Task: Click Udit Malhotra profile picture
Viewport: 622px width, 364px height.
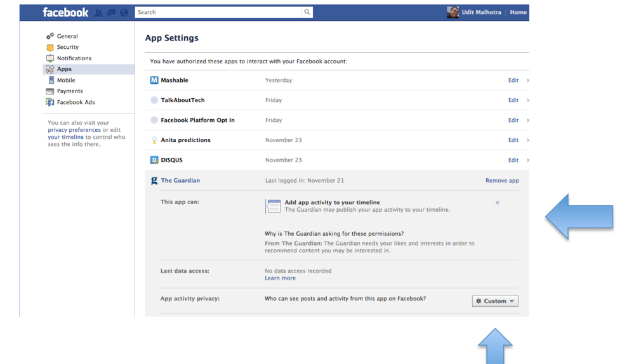Action: pos(453,12)
